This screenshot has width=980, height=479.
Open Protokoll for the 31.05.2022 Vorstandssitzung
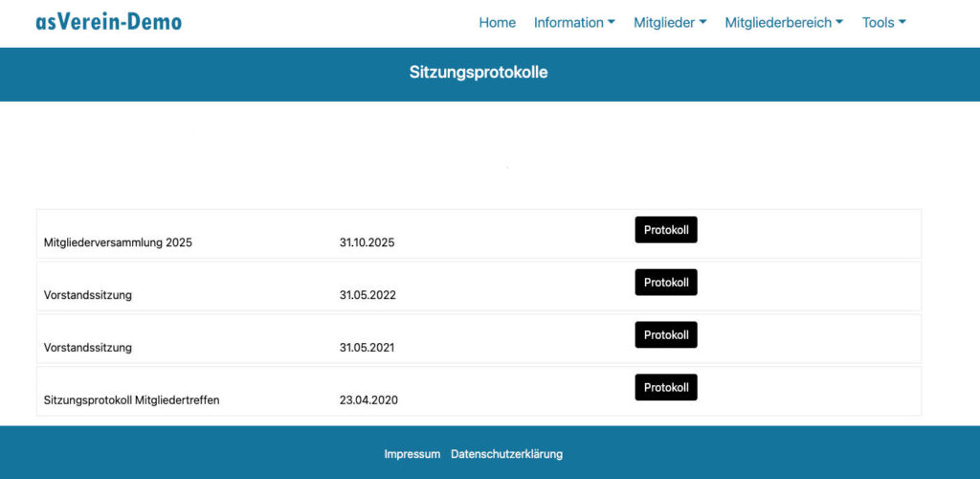click(x=666, y=283)
